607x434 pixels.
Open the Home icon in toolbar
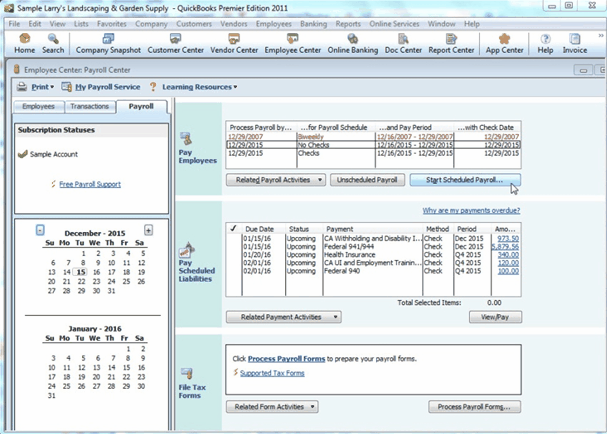click(24, 38)
